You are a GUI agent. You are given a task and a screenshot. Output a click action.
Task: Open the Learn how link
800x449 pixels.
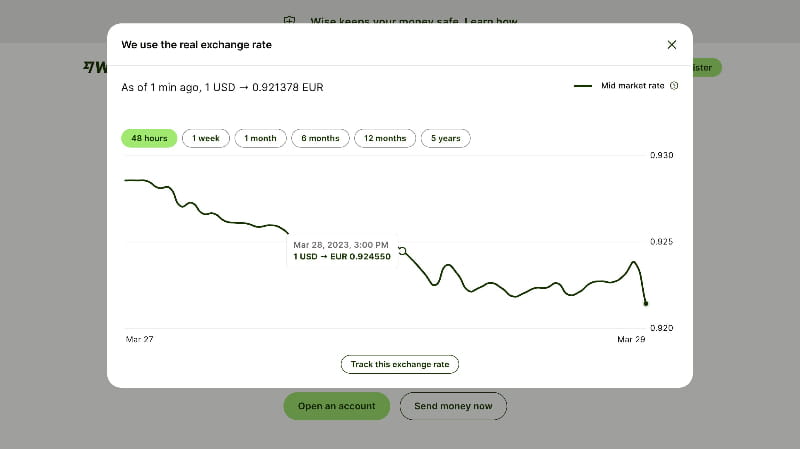click(492, 21)
